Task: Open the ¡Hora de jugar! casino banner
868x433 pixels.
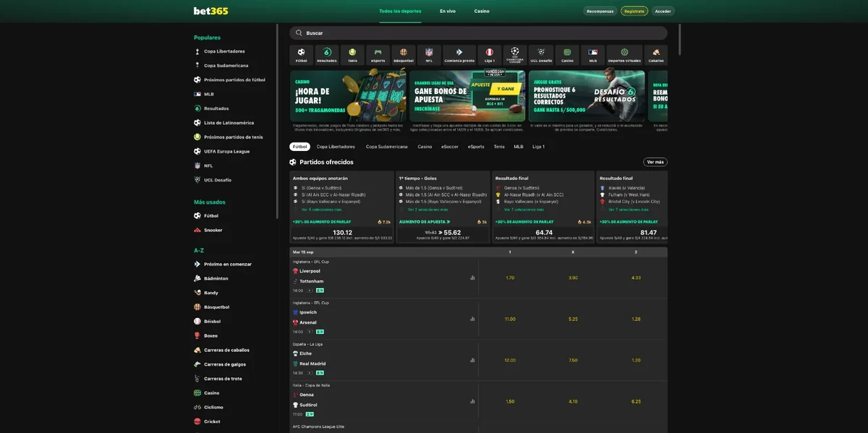Action: (348, 95)
